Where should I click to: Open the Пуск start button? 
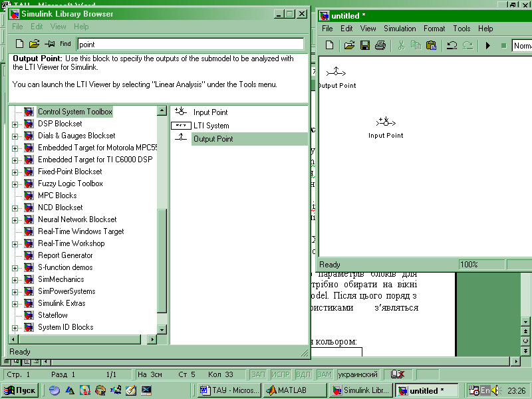click(20, 390)
